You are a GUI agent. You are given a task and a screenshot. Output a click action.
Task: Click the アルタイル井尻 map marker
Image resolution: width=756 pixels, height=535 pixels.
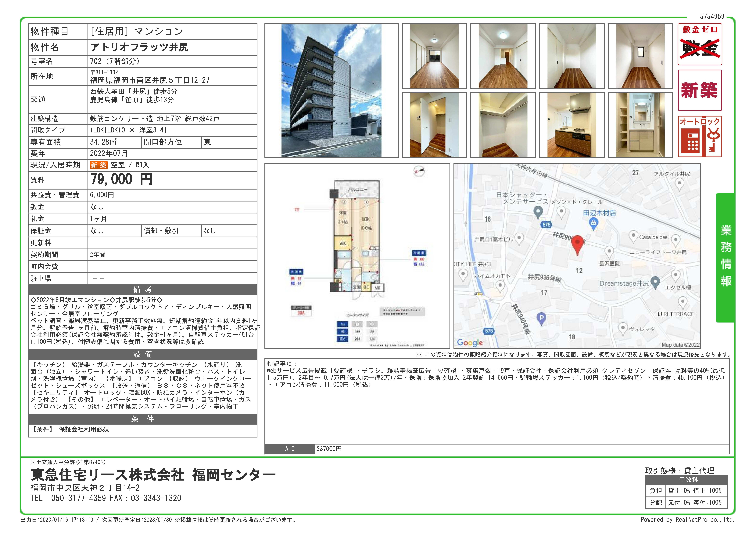[x=679, y=185]
